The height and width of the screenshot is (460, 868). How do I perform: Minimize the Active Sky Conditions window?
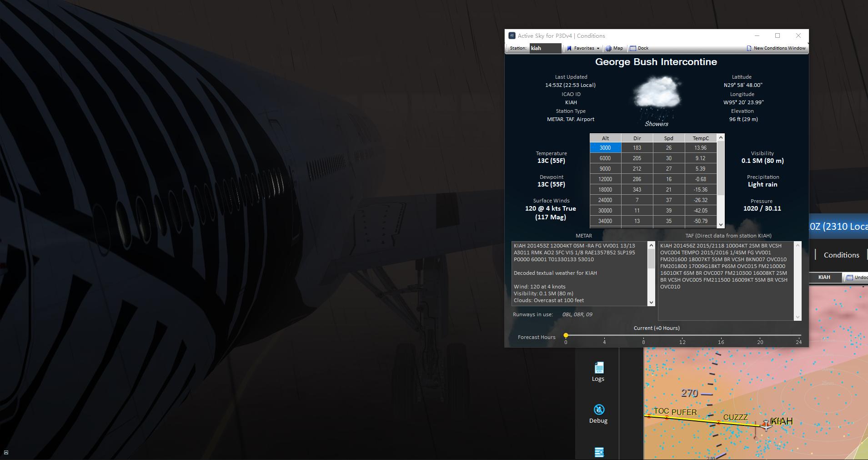click(x=757, y=35)
